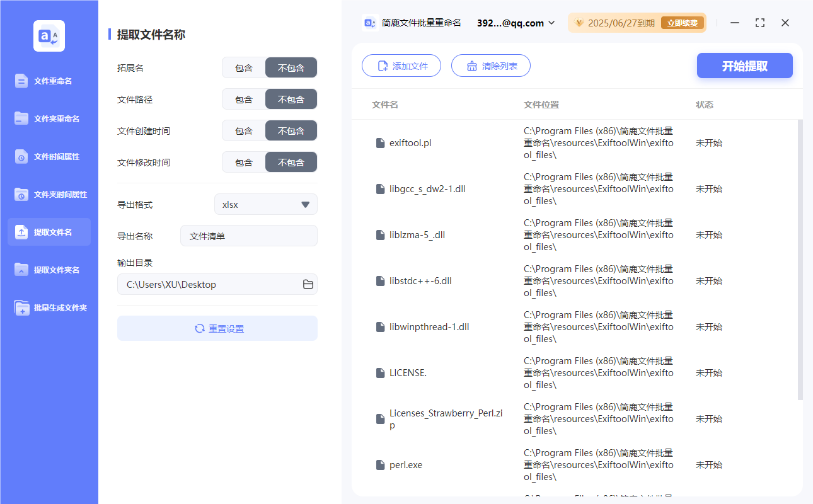
Task: Stay on the 提取文件名 tab
Action: (49, 232)
